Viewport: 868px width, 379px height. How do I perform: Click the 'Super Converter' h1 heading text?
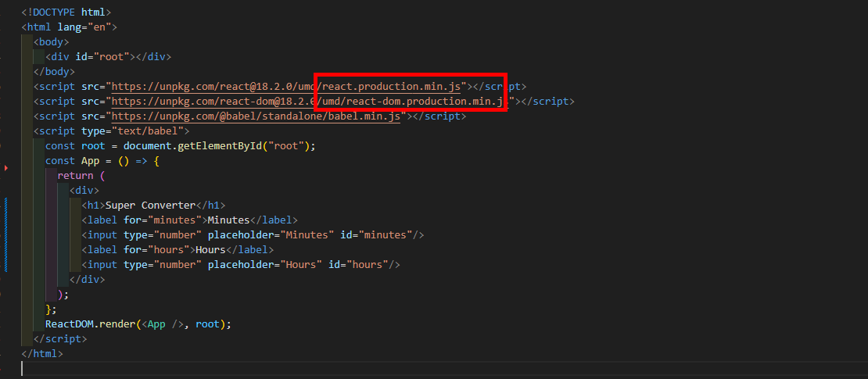(151, 206)
